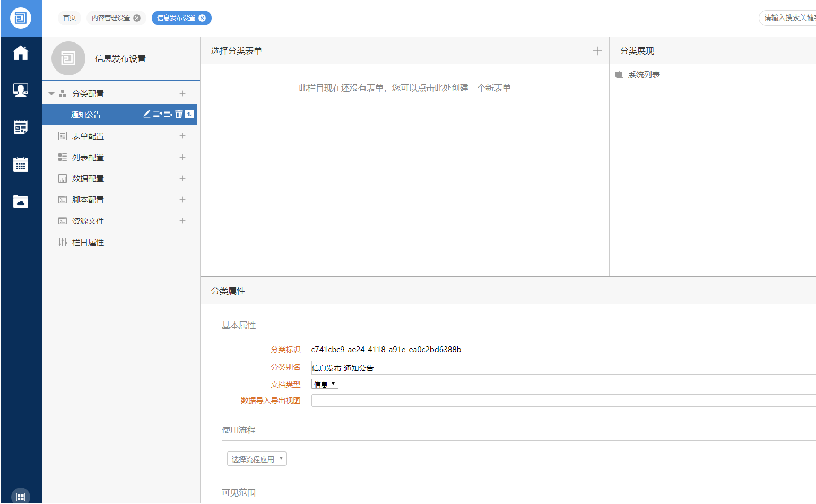Open the 文档类型 dropdown

pyautogui.click(x=325, y=384)
